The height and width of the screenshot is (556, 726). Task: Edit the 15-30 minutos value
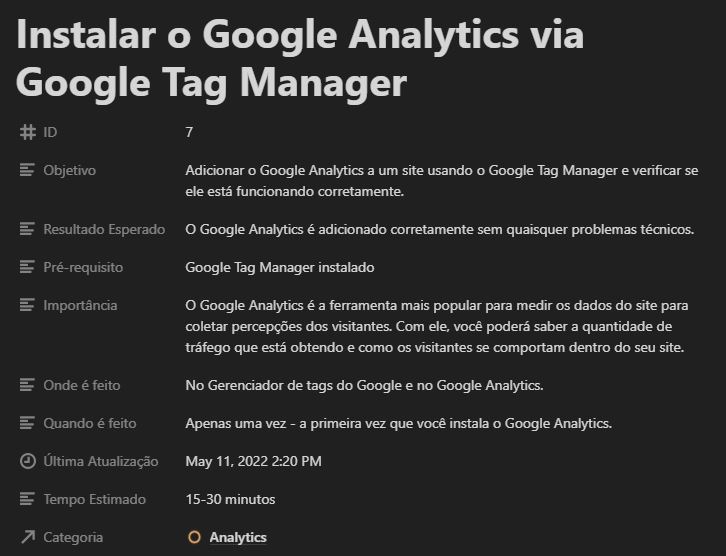[x=230, y=499]
